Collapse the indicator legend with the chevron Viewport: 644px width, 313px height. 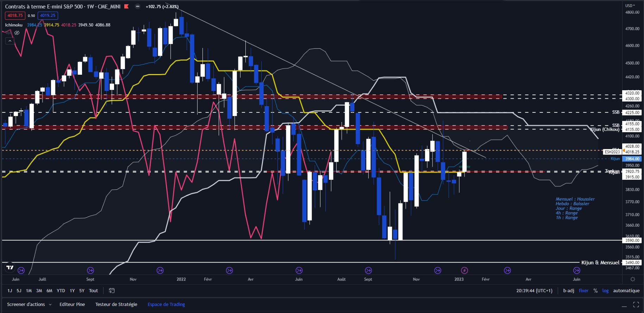coord(10,41)
